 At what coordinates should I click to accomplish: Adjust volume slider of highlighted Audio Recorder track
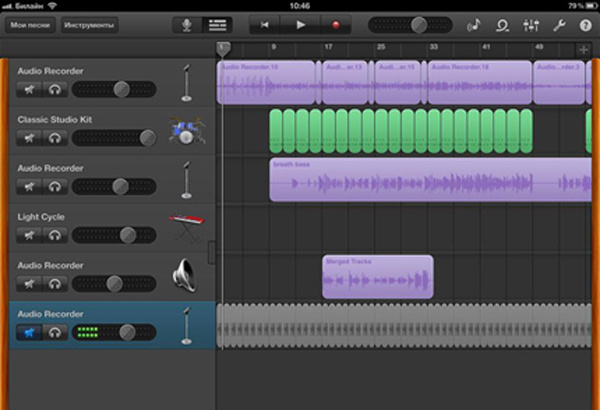[114, 333]
